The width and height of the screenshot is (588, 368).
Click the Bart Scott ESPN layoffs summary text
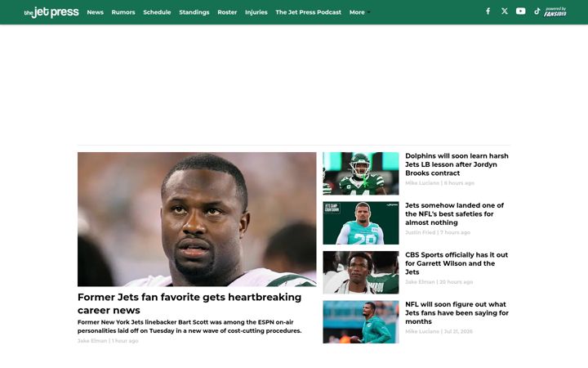[189, 326]
